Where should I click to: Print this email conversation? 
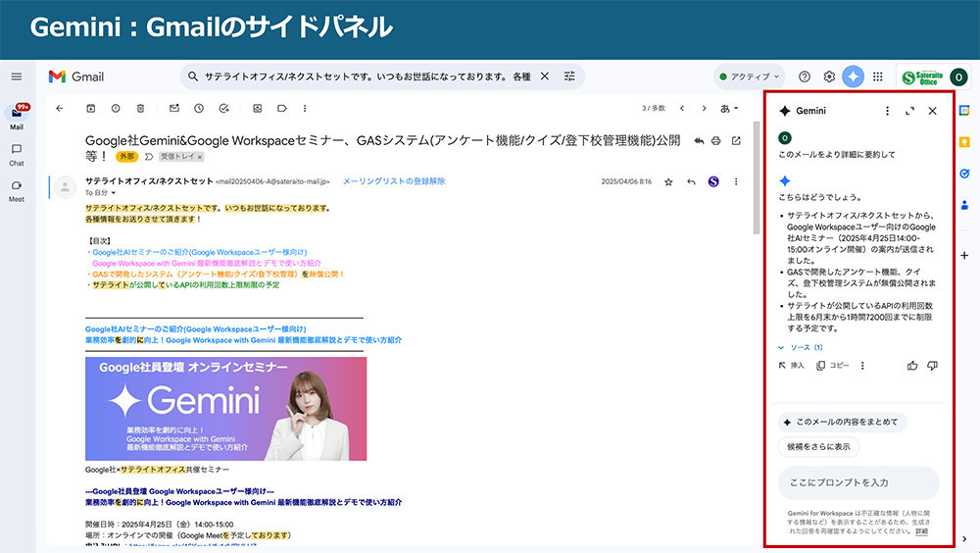(715, 141)
